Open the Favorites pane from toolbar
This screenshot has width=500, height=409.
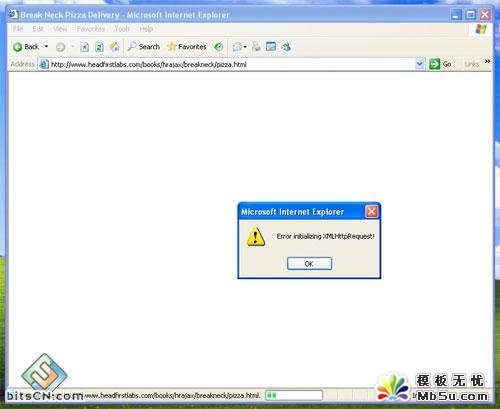click(187, 47)
